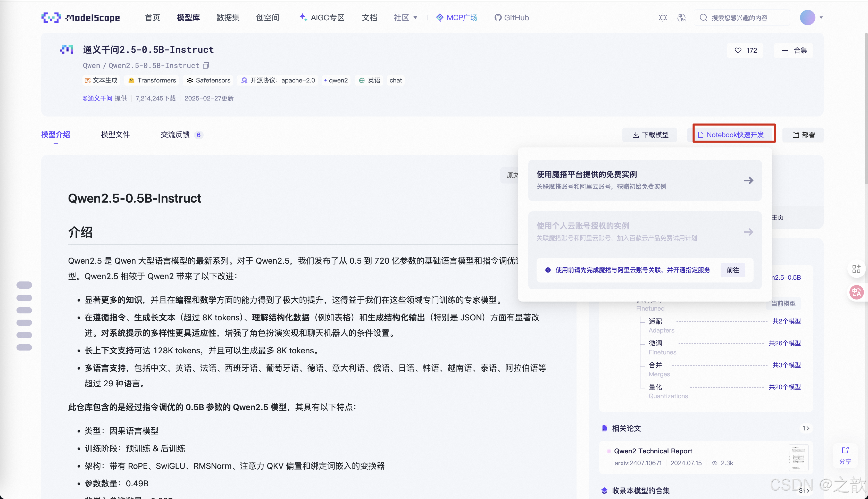Click the 当前模型 badge
Viewport: 868px width, 499px height.
[x=783, y=303]
